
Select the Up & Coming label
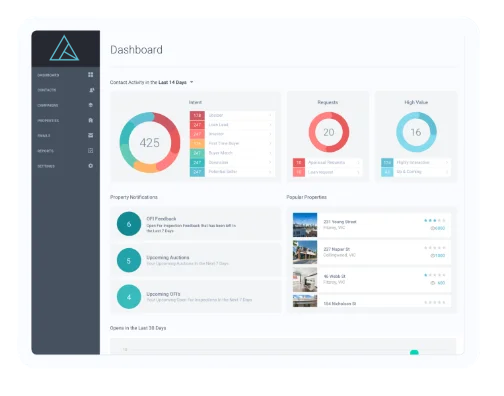pos(409,172)
